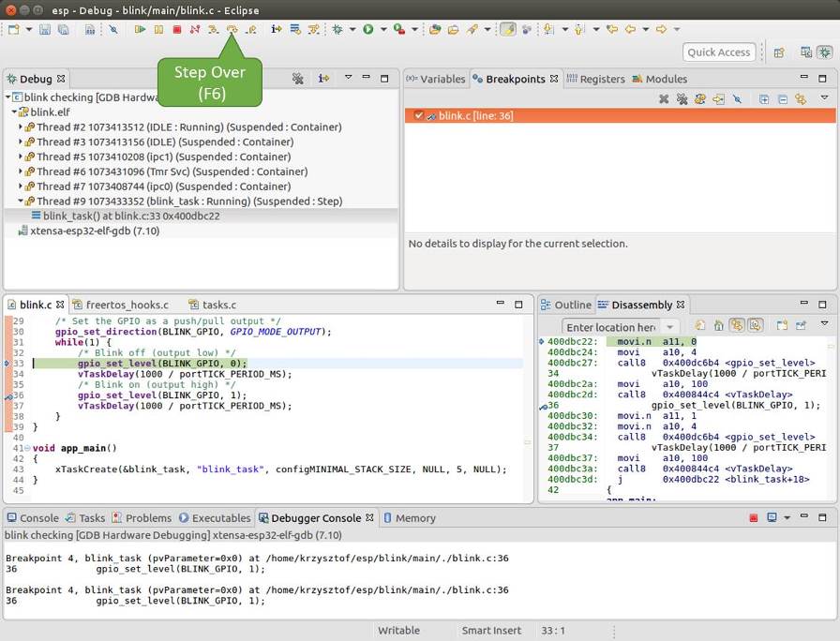Screen dimensions: 840x641
Task: Open the Registers tab
Action: [601, 80]
